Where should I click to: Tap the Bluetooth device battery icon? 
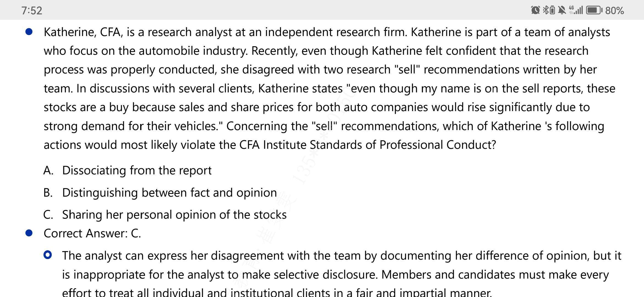click(552, 10)
